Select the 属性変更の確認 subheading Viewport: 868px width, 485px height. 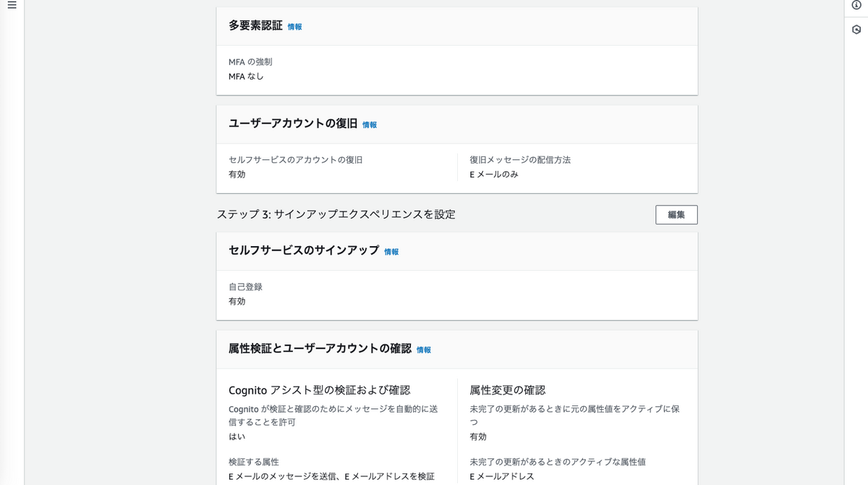click(508, 390)
